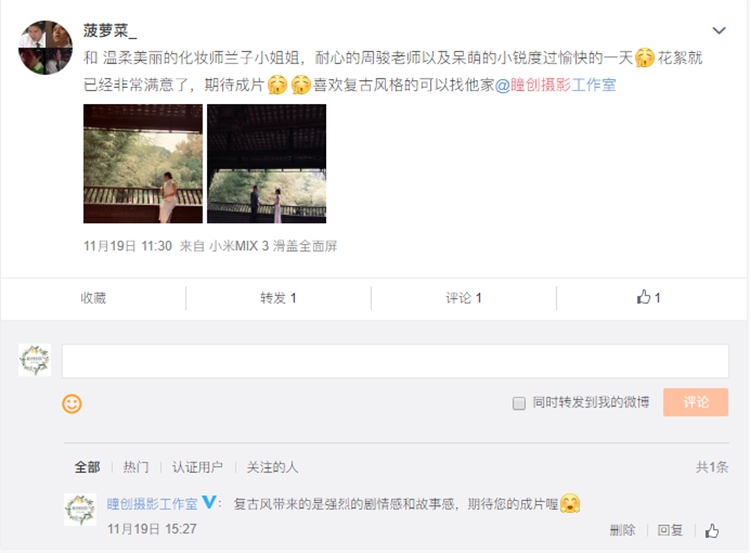Select the 全部 comments tab
This screenshot has height=553, width=750.
pos(87,467)
